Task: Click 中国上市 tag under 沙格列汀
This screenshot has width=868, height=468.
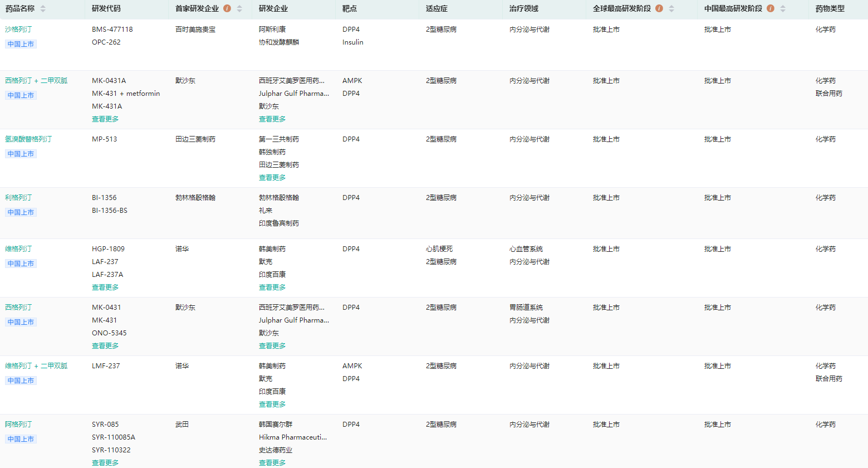Action: point(21,44)
